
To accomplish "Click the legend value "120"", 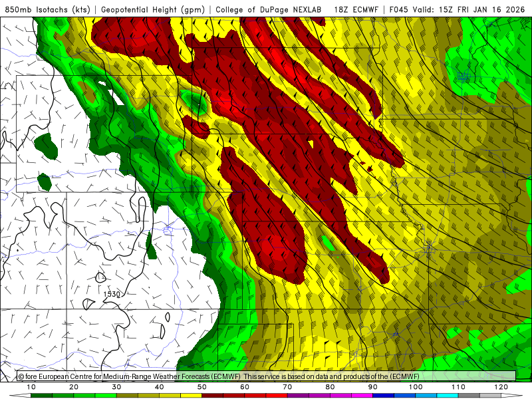I will (501, 387).
